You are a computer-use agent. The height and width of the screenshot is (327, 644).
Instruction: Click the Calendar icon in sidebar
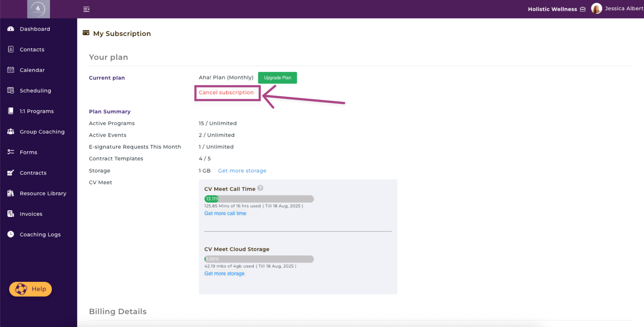tap(11, 70)
